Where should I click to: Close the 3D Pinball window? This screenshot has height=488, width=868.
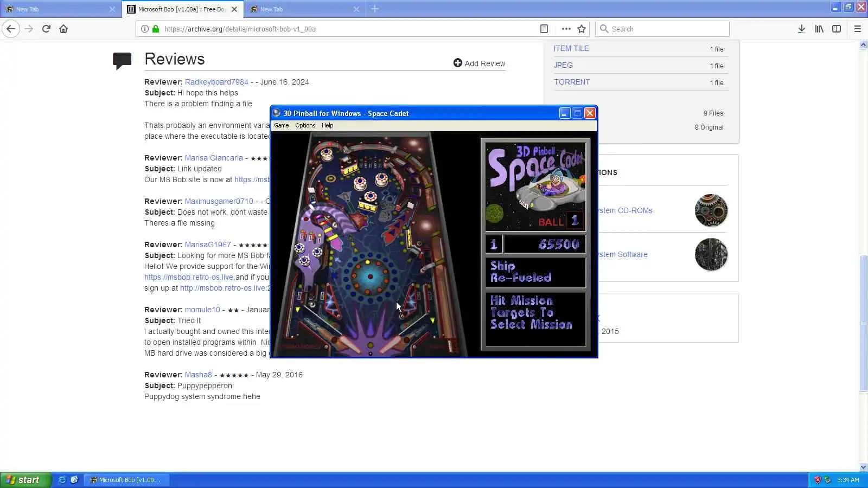(x=590, y=113)
